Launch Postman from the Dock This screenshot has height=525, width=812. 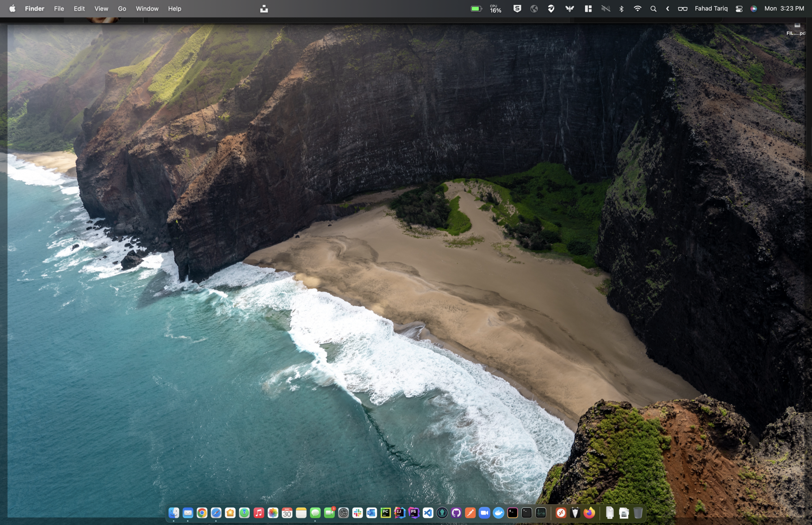point(470,513)
